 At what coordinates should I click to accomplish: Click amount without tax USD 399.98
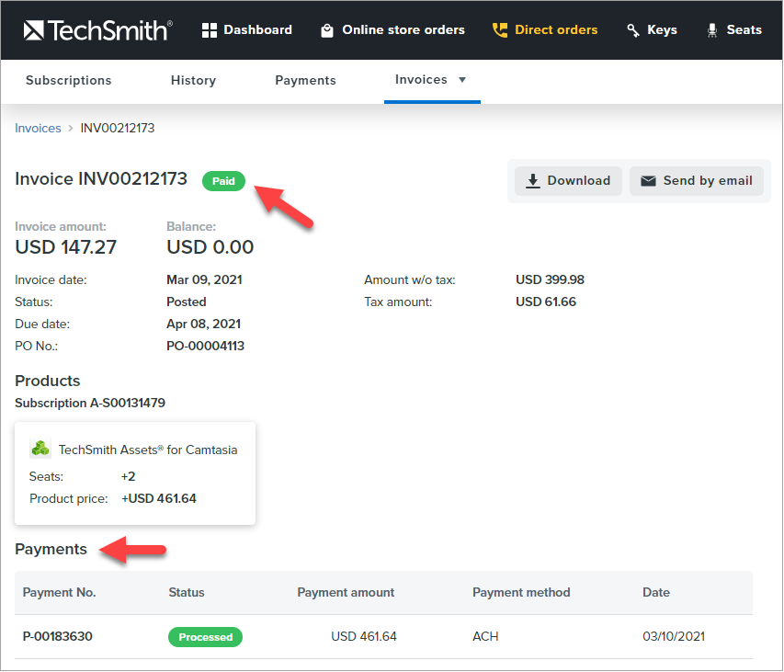click(x=550, y=280)
